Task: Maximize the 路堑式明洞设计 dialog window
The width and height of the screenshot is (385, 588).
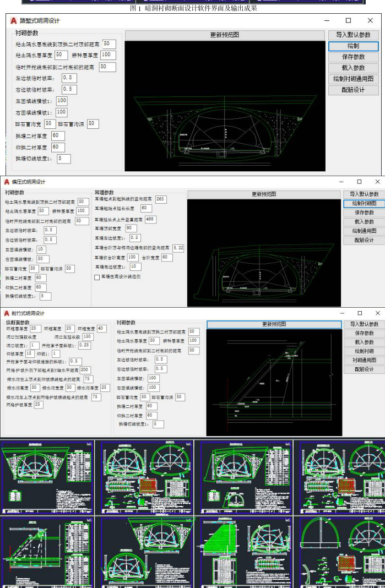Action: 348,21
